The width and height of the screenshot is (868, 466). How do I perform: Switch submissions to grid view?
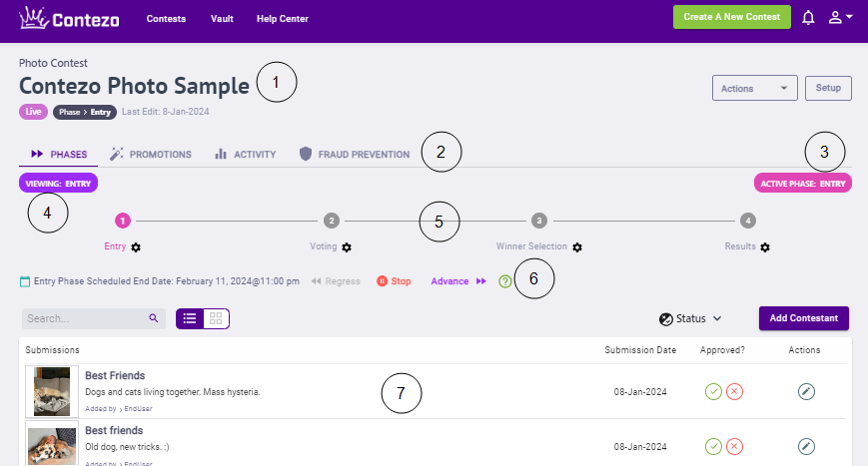[216, 318]
